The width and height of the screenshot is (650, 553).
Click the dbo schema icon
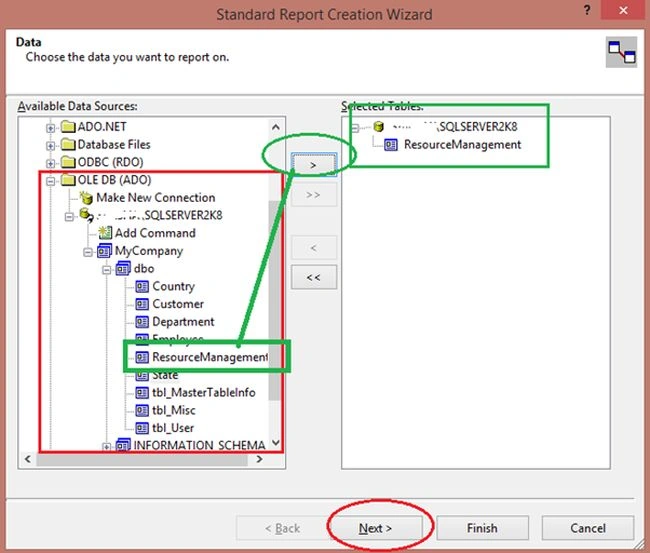(123, 269)
